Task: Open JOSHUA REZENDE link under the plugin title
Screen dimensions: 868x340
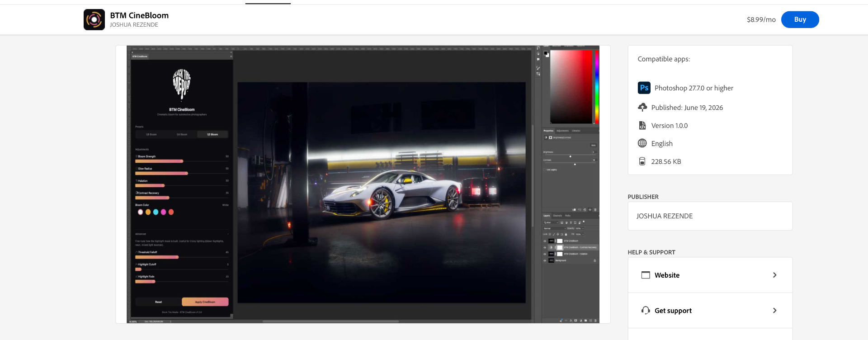Action: tap(134, 25)
